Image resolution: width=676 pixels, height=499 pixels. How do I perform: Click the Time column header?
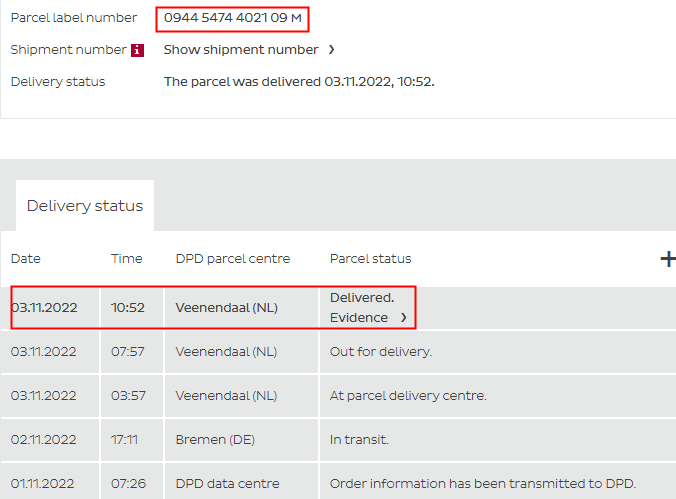[x=127, y=259]
